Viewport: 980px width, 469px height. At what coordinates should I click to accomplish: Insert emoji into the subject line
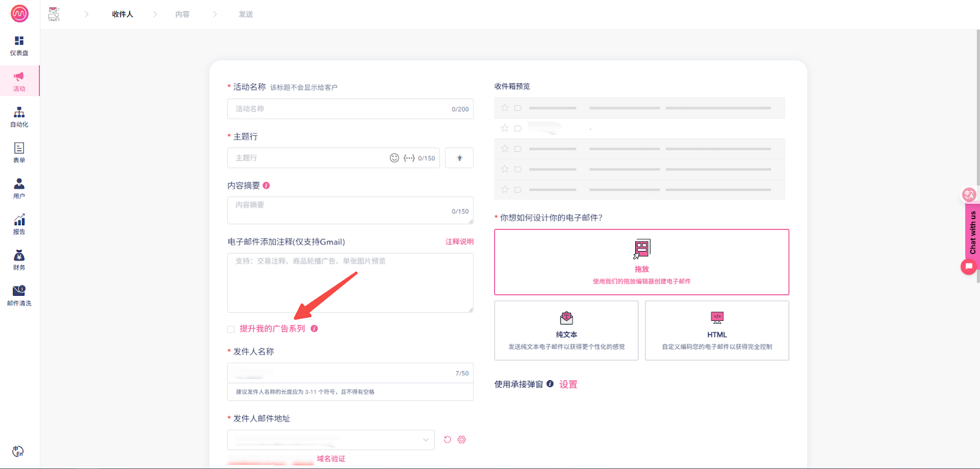[x=394, y=158]
